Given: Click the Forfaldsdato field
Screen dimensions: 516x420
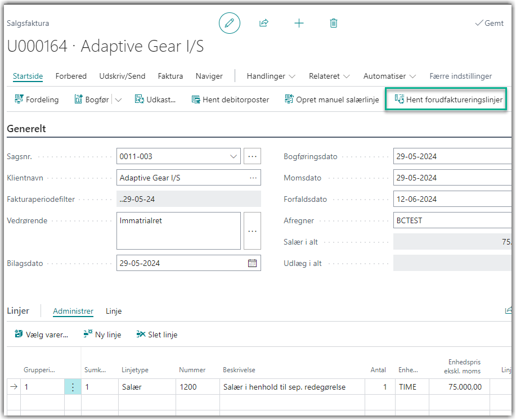Looking at the screenshot, I should tap(452, 199).
